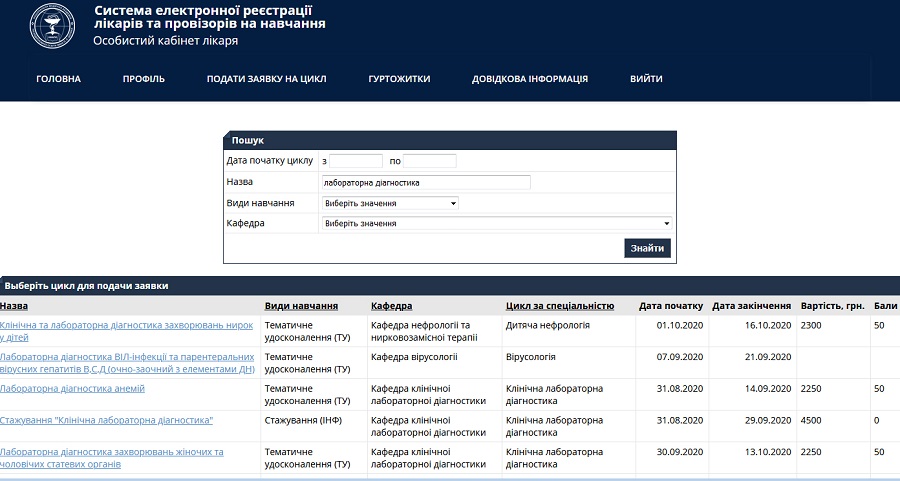Open ДОВІДКОВА ІНФОРМАЦІЯ menu

530,79
